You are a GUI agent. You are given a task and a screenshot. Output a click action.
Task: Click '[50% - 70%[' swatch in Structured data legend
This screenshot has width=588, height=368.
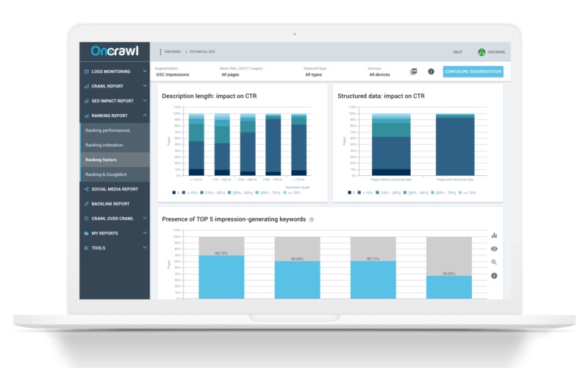coord(433,193)
